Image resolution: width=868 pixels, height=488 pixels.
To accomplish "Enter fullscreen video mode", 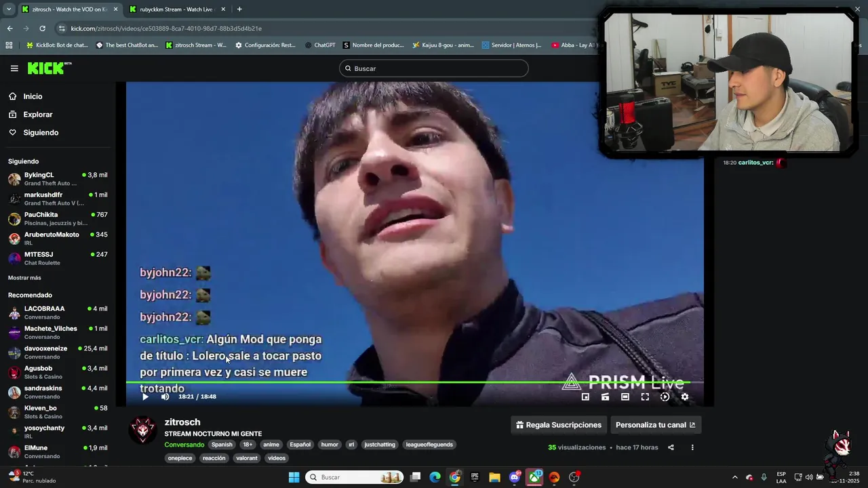I will pyautogui.click(x=645, y=397).
